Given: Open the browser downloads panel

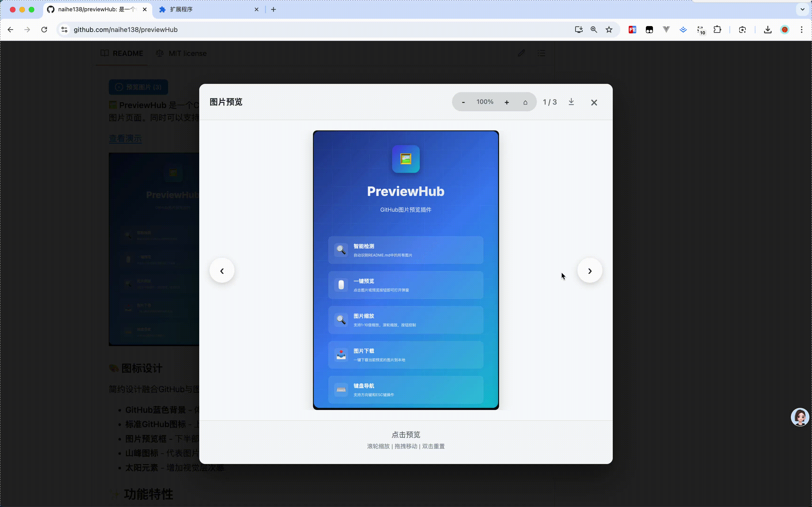Looking at the screenshot, I should (x=768, y=30).
